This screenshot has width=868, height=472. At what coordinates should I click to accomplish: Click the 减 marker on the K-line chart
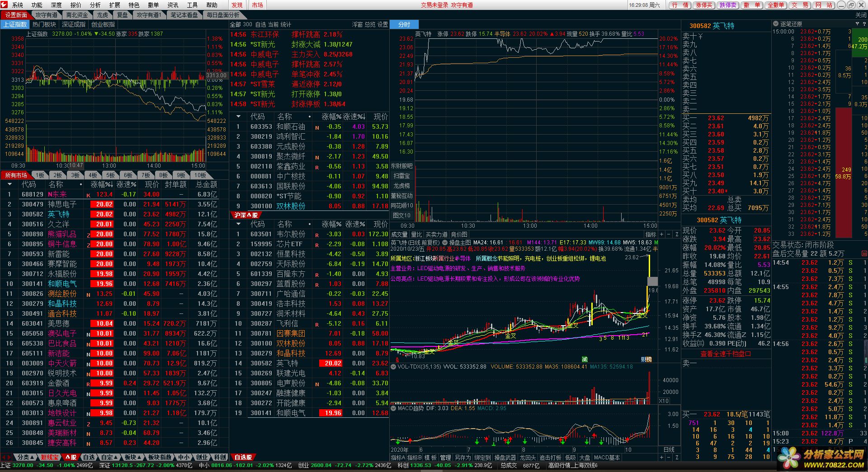(x=585, y=359)
